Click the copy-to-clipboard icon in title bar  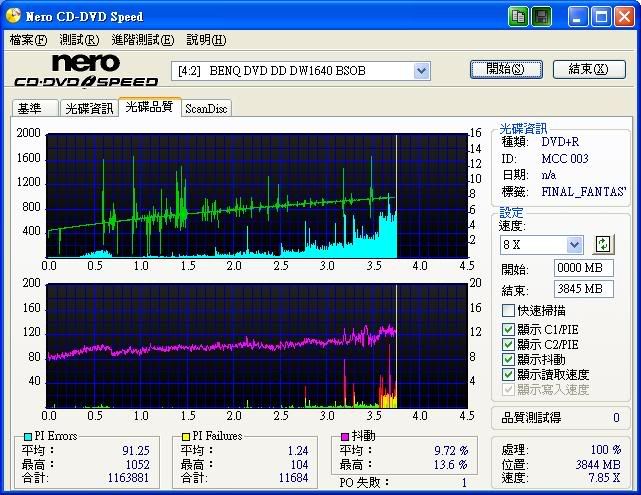click(x=518, y=17)
